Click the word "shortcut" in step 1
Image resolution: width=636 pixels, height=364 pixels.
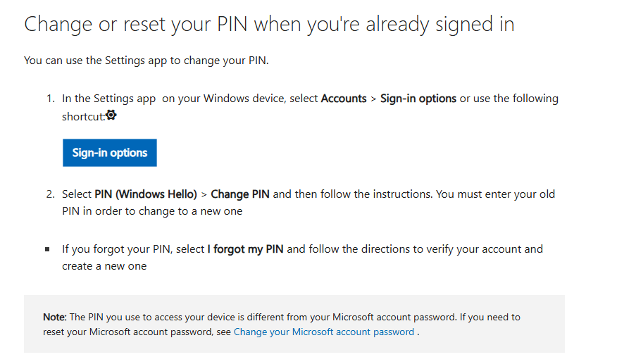coord(82,116)
